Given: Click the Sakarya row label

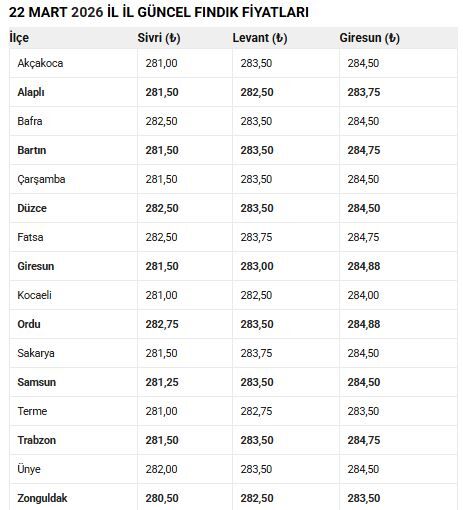Looking at the screenshot, I should click(x=36, y=353).
